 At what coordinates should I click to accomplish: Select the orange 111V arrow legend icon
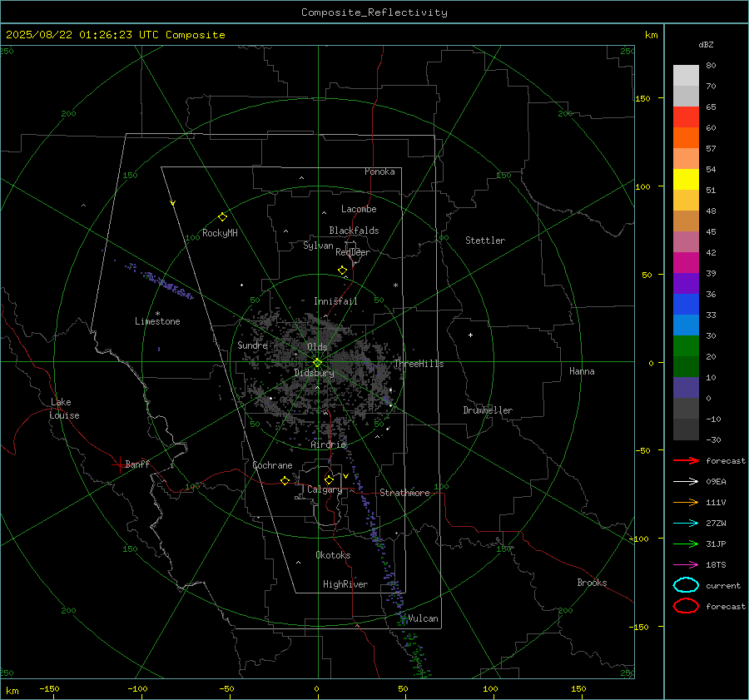coord(686,502)
